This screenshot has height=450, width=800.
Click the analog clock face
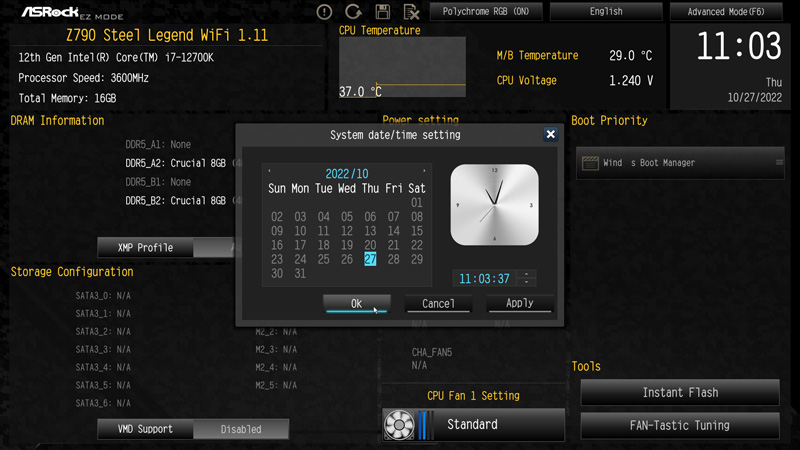point(494,205)
